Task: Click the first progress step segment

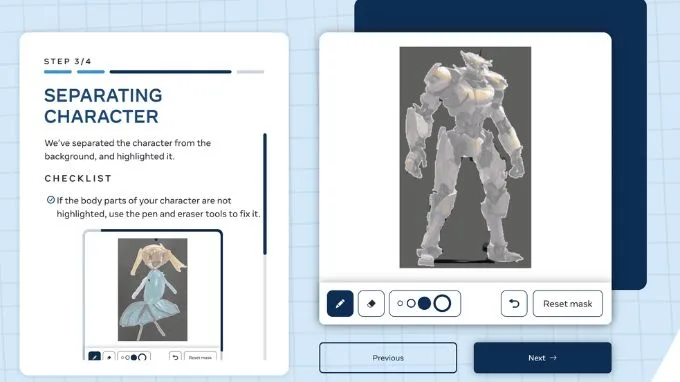Action: coord(58,72)
